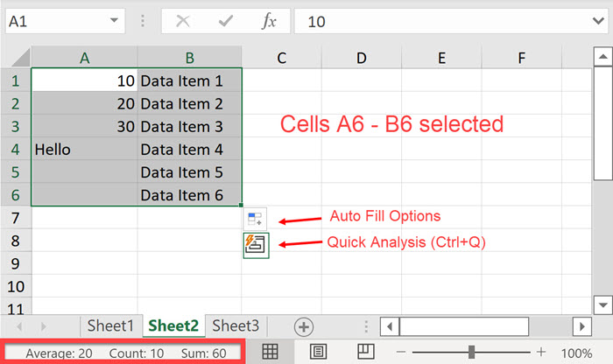
Task: Click cell A1 containing 10
Action: (x=84, y=80)
